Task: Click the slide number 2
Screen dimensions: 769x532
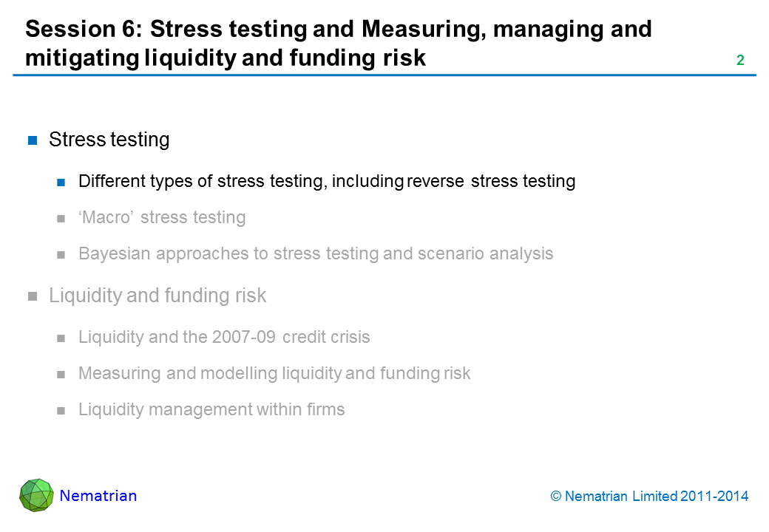Action: [x=739, y=61]
